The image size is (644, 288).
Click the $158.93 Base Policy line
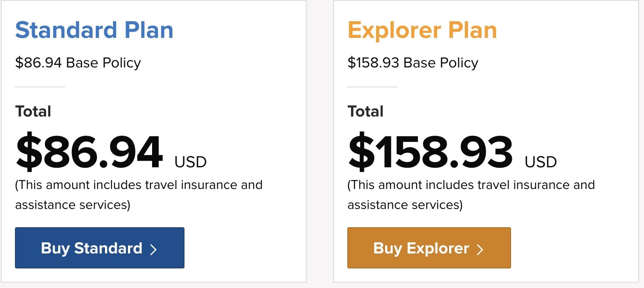pos(413,63)
